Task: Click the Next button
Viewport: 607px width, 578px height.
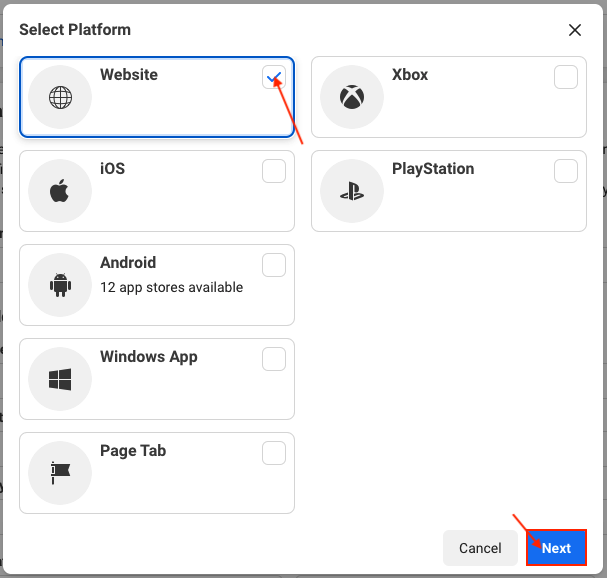Action: (x=556, y=548)
